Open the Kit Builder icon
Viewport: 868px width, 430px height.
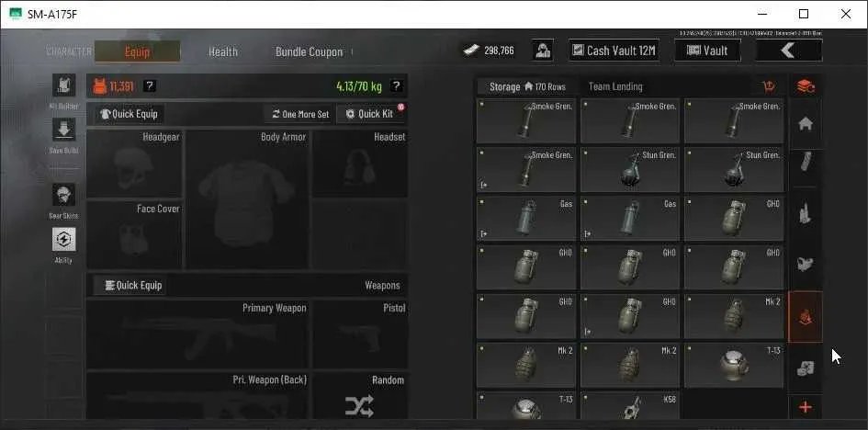63,85
